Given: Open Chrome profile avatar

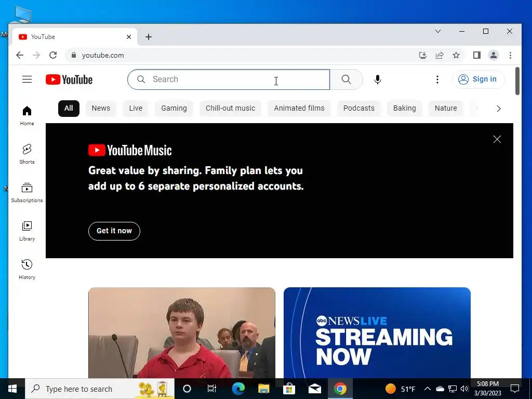Looking at the screenshot, I should pos(494,55).
